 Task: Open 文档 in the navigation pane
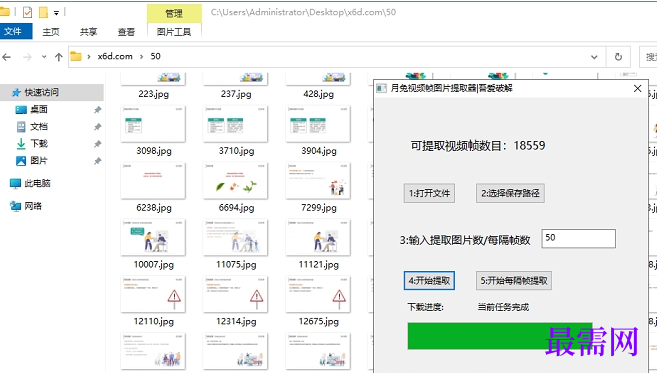tap(39, 127)
